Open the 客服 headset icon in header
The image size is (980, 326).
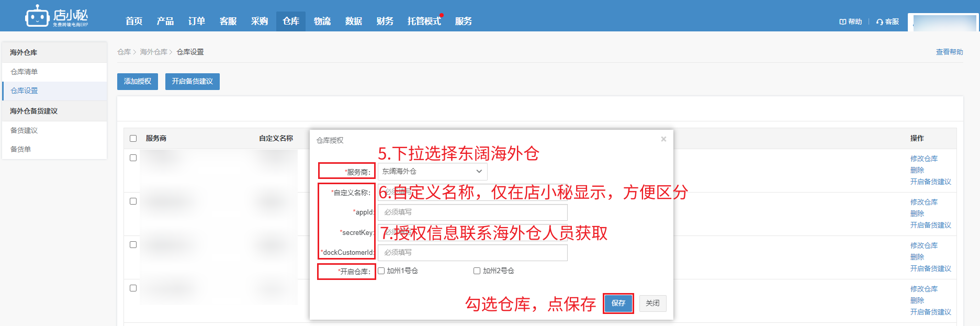(887, 21)
